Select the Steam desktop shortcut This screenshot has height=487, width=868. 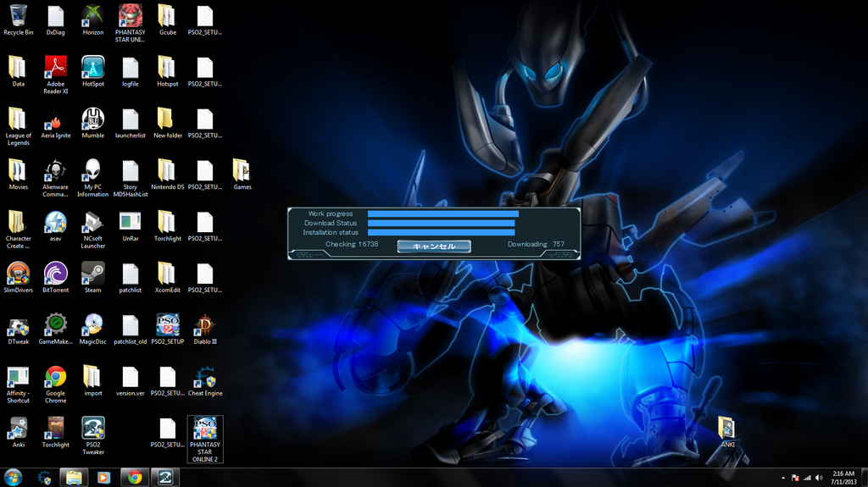point(93,278)
